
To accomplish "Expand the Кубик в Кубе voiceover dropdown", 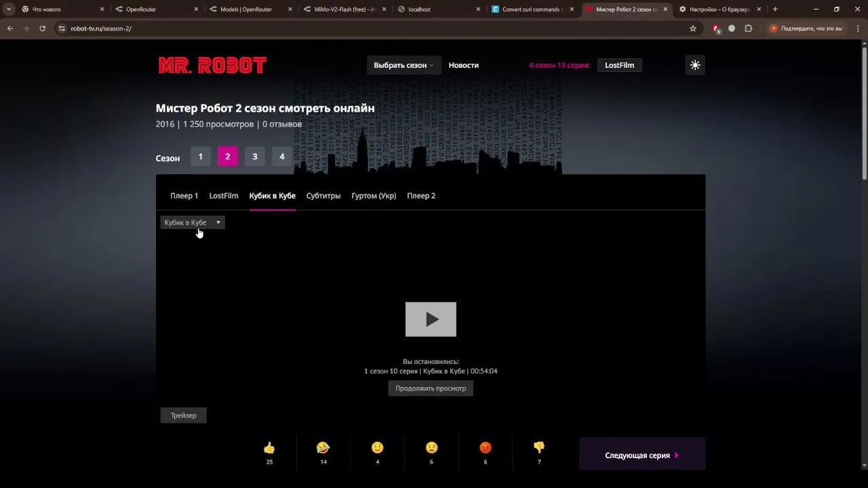I will coord(193,222).
